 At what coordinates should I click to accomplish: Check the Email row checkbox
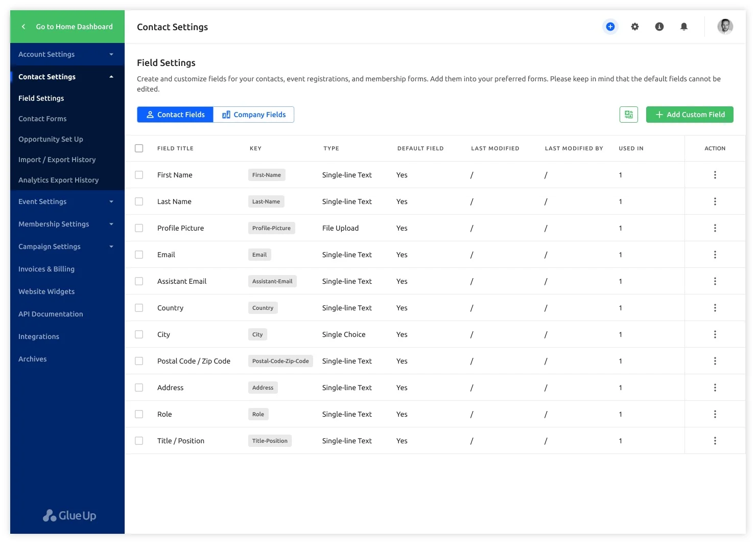click(139, 255)
